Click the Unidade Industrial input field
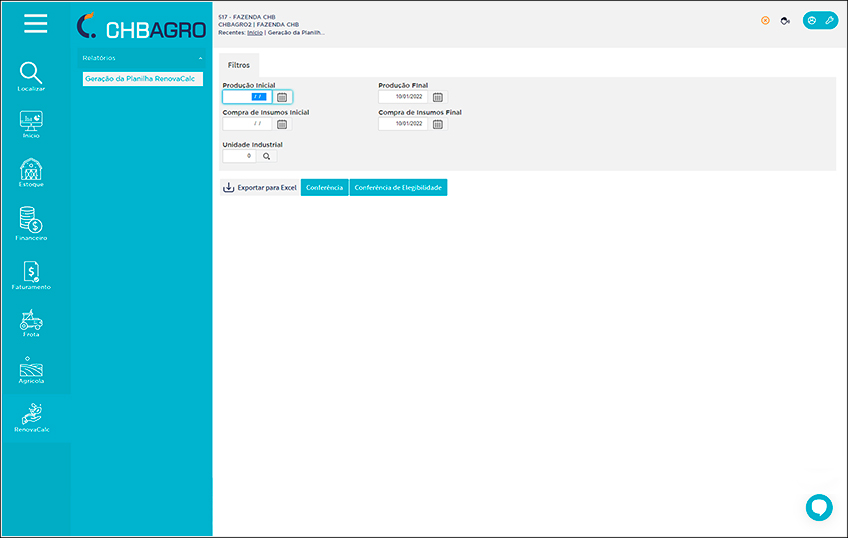The width and height of the screenshot is (848, 538). 240,156
